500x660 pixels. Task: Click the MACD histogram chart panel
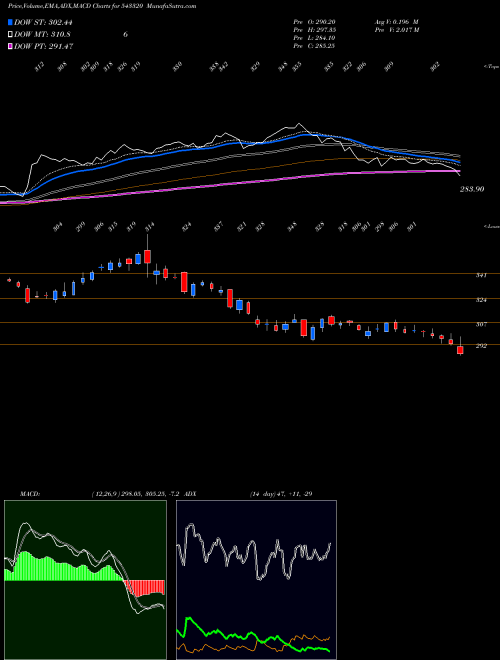85,580
